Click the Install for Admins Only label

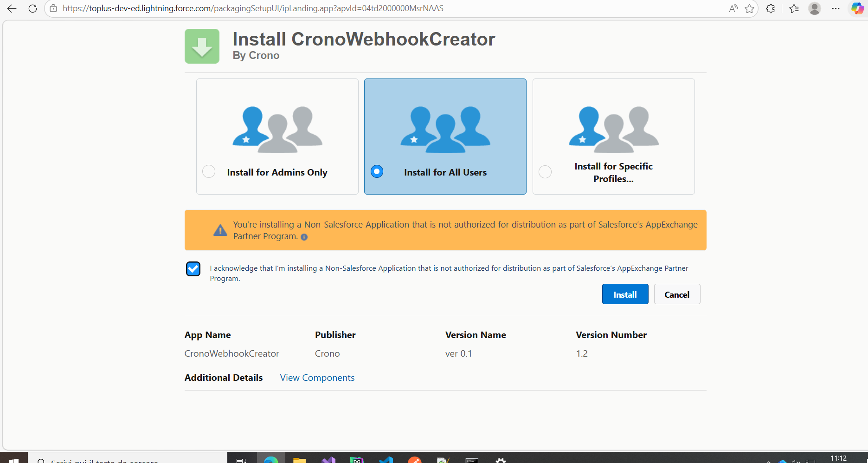[277, 172]
